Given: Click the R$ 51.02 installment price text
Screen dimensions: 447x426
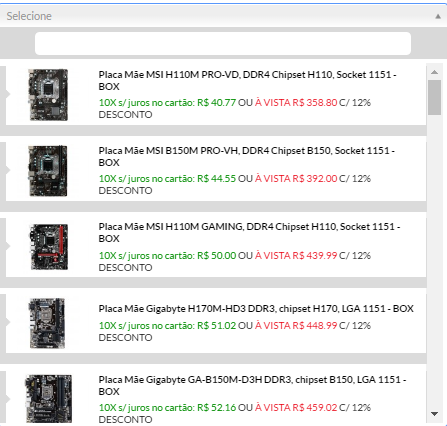Looking at the screenshot, I should [x=217, y=325].
